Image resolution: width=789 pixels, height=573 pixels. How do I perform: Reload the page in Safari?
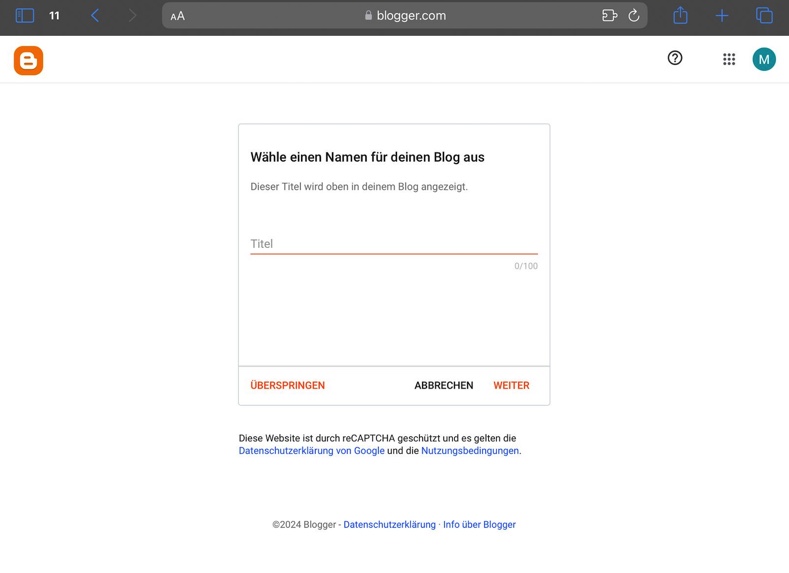point(634,16)
